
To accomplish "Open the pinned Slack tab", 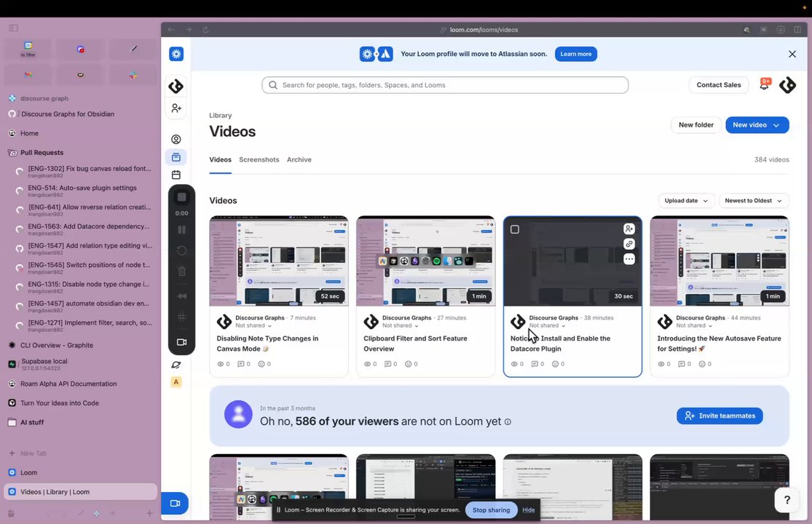I will (x=133, y=75).
